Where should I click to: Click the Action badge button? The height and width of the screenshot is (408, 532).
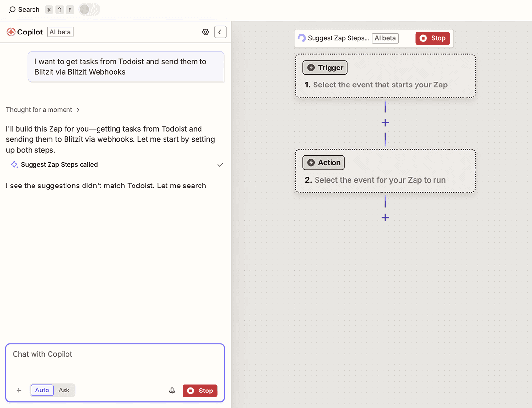click(x=323, y=163)
